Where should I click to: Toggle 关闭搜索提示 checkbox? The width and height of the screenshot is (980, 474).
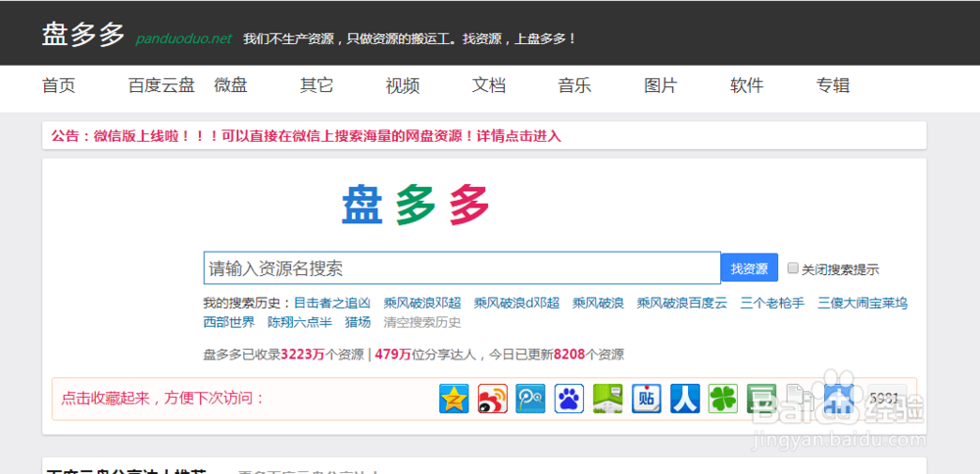tap(793, 268)
